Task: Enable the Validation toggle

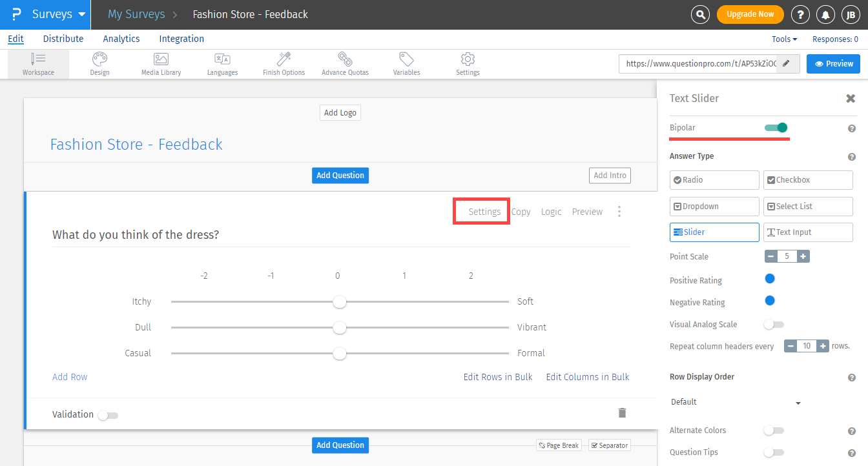Action: [108, 415]
